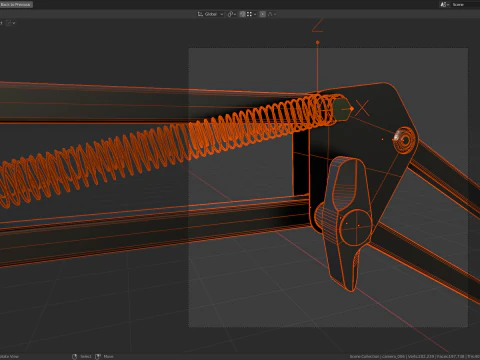Click the Z axis gizmo handle dot

[318, 42]
